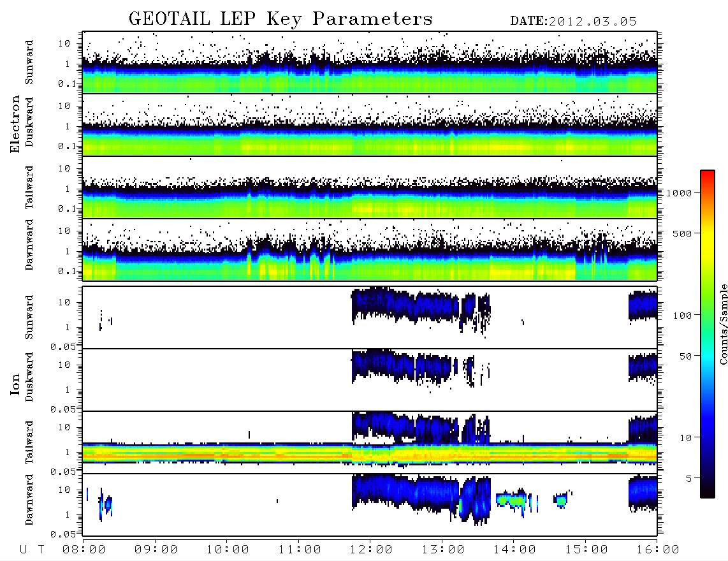The height and width of the screenshot is (561, 728).
Task: Select the 12:00 time tick label
Action: [371, 550]
